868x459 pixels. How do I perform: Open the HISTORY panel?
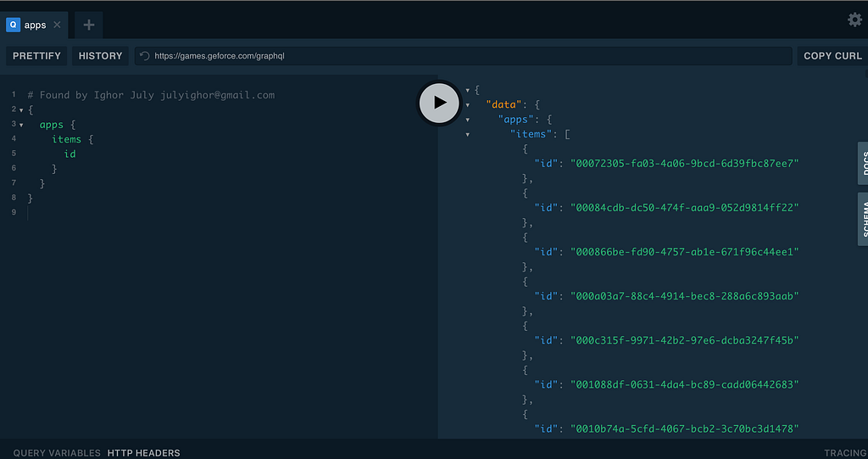click(x=100, y=56)
